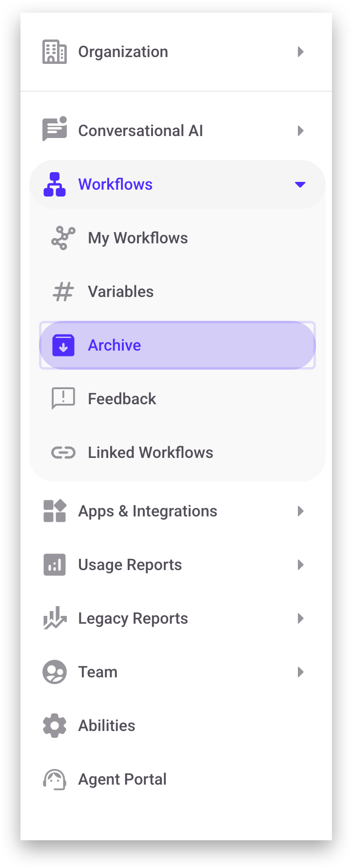
Task: Click the Archive box icon
Action: [63, 345]
